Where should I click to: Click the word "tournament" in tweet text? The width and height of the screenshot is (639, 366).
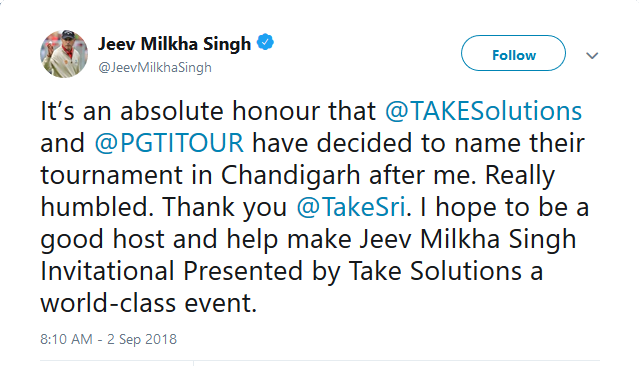pos(111,176)
